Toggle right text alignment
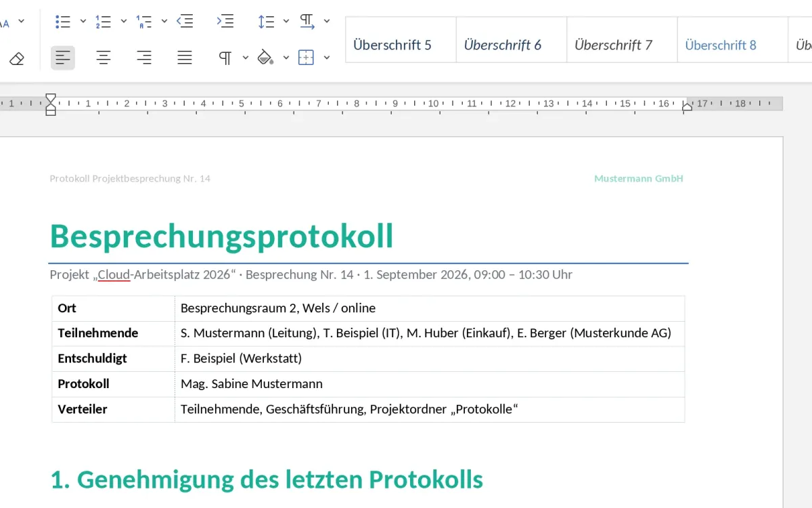 pos(143,58)
